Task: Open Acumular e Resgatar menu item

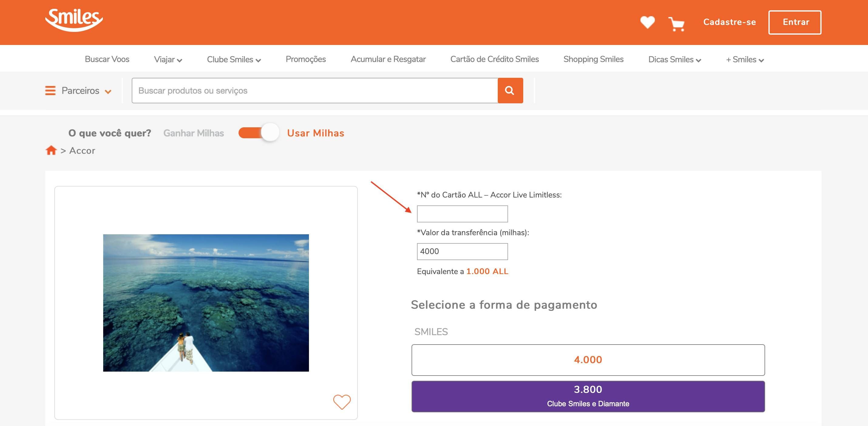Action: (x=388, y=59)
